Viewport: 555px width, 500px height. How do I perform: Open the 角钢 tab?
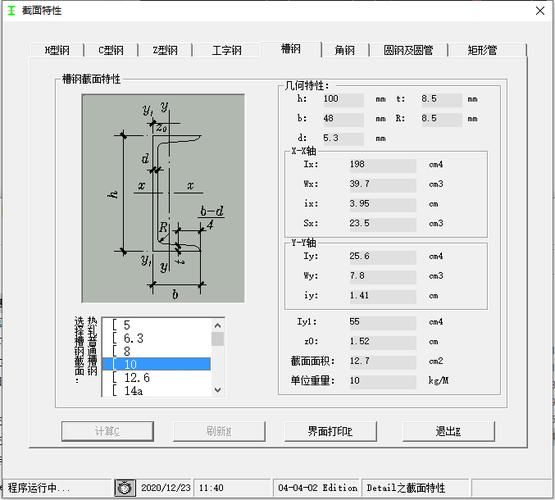345,50
